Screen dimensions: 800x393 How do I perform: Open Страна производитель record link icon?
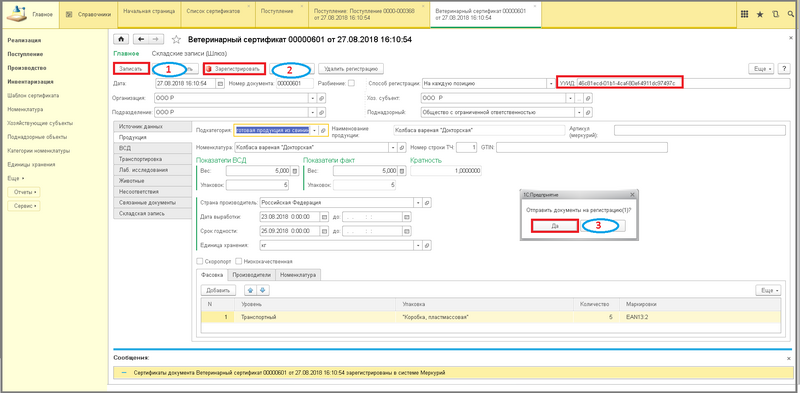pyautogui.click(x=428, y=202)
